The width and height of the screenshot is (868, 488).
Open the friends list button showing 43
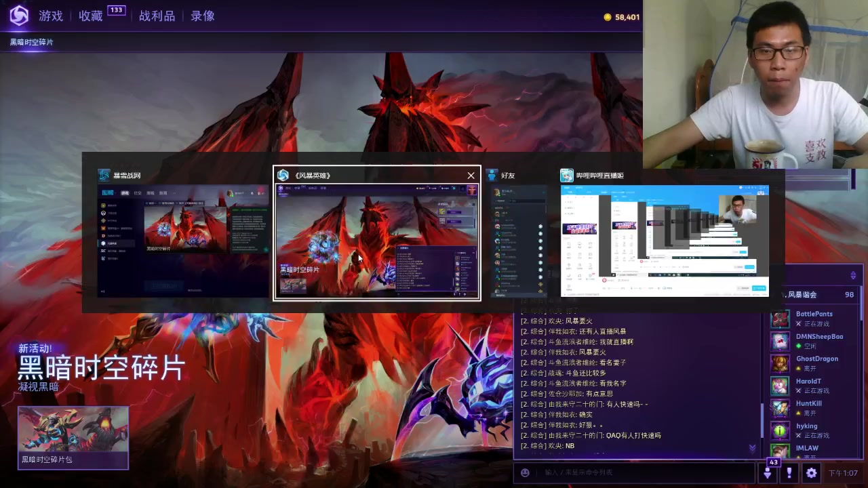[768, 472]
